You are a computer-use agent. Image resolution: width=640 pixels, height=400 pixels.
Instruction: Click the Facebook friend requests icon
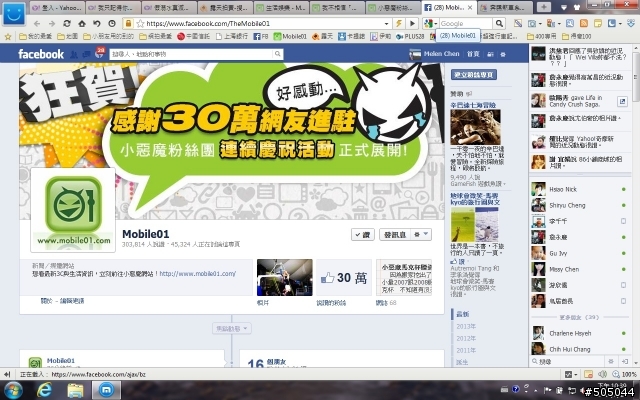coord(74,54)
